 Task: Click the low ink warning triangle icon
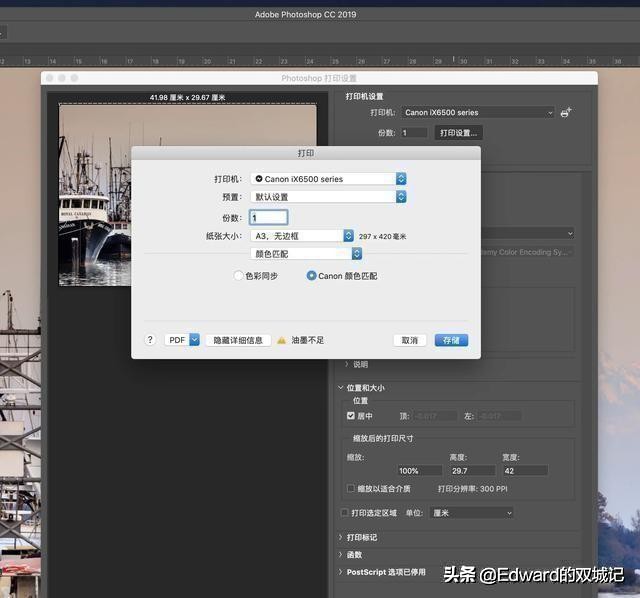coord(282,340)
